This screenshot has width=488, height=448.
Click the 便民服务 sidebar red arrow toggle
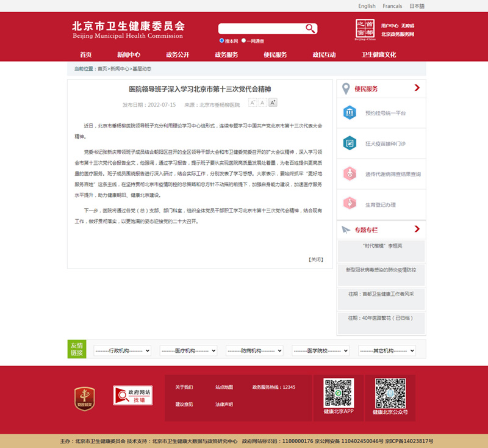pyautogui.click(x=417, y=89)
